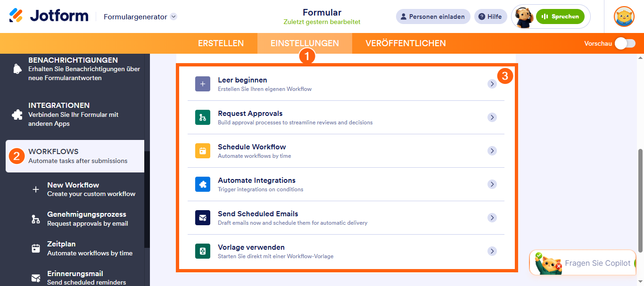The width and height of the screenshot is (644, 286).
Task: Switch to the VERÖFFENTLICHEN tab
Action: click(x=405, y=43)
